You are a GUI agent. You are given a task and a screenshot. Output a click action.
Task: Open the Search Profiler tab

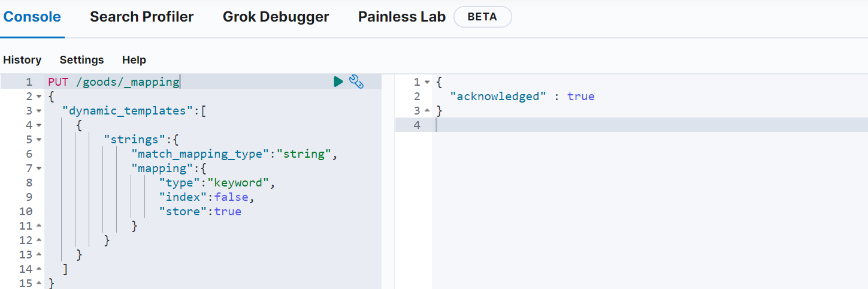click(x=141, y=17)
